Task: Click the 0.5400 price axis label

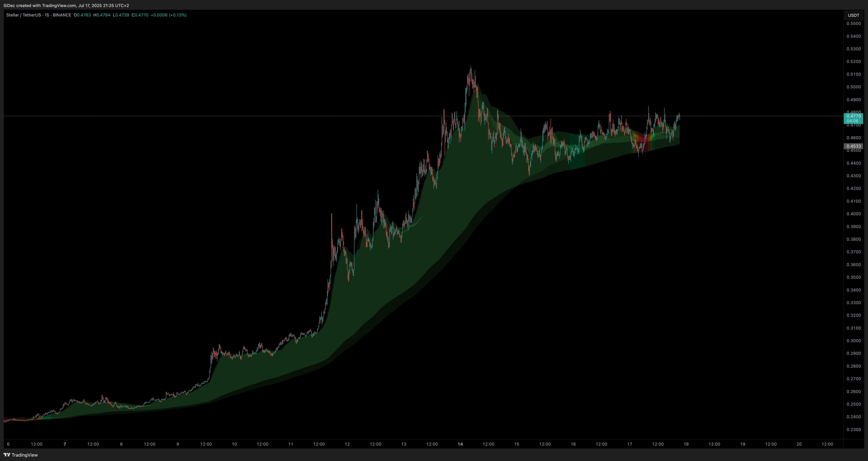Action: [x=853, y=36]
